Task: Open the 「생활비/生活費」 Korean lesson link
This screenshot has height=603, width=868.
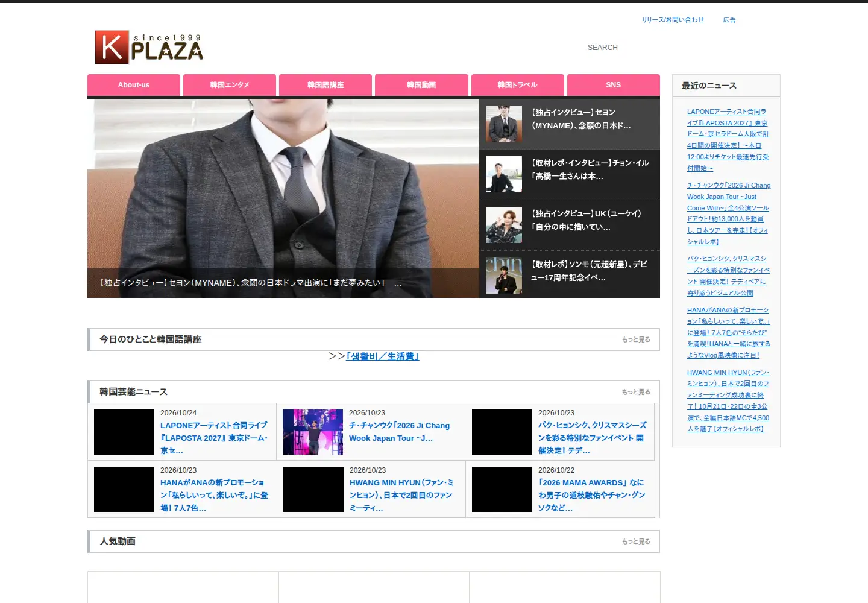Action: coord(382,356)
